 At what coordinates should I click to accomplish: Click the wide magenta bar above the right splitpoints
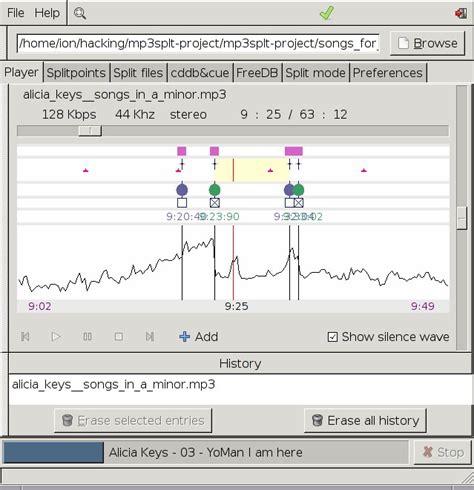tap(294, 151)
